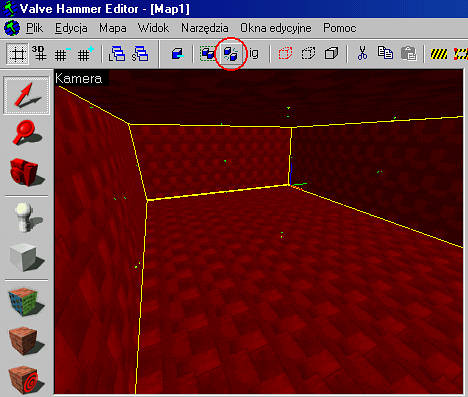This screenshot has width=468, height=397.
Task: Select the Apply Current Texture brick cube
Action: [26, 340]
